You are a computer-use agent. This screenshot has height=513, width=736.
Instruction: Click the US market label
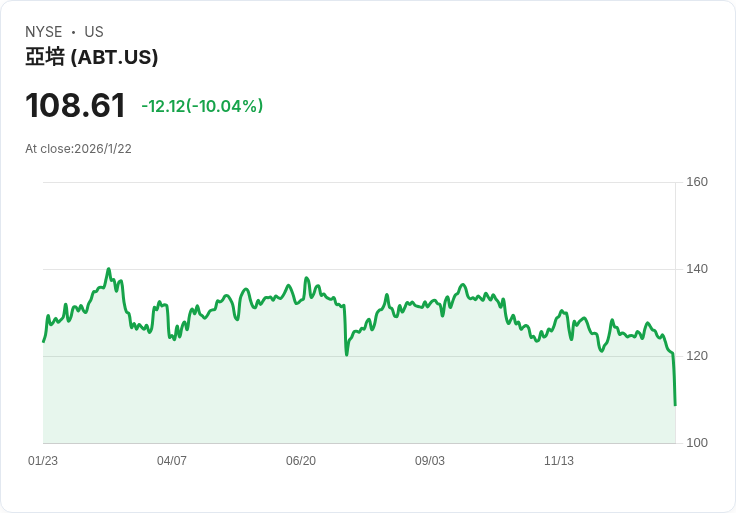coord(94,32)
